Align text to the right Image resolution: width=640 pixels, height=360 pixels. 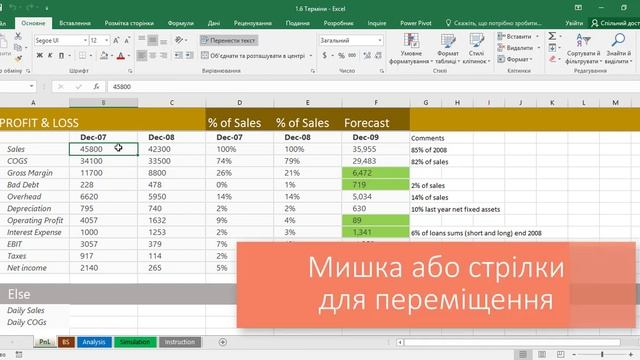coord(163,56)
